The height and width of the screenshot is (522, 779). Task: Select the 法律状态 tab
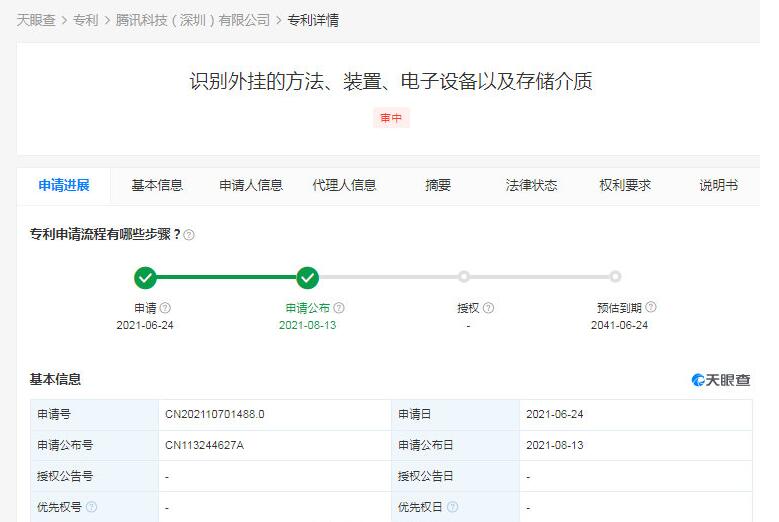pos(531,185)
